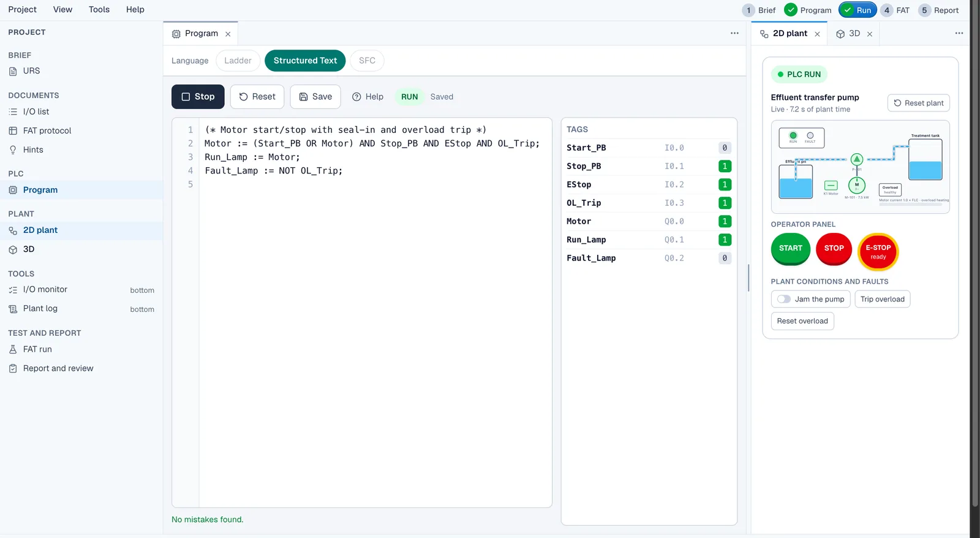This screenshot has height=538, width=980.
Task: Open Report and review item
Action: coord(58,368)
